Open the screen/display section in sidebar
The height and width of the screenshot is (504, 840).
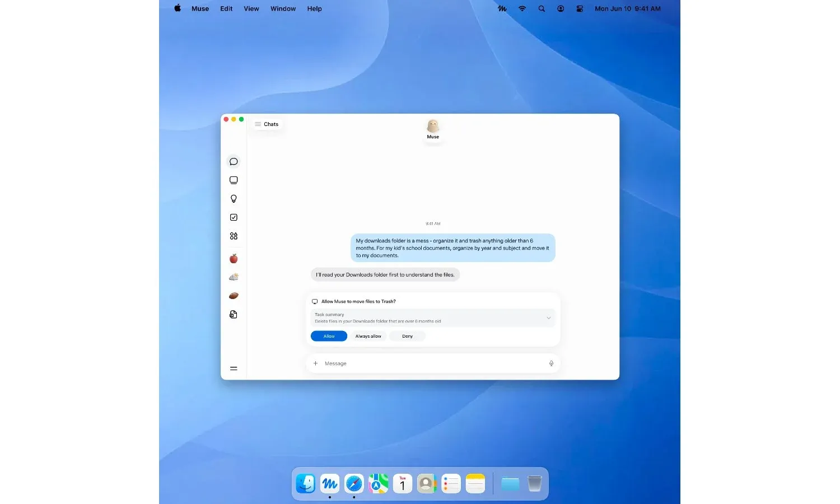(234, 180)
